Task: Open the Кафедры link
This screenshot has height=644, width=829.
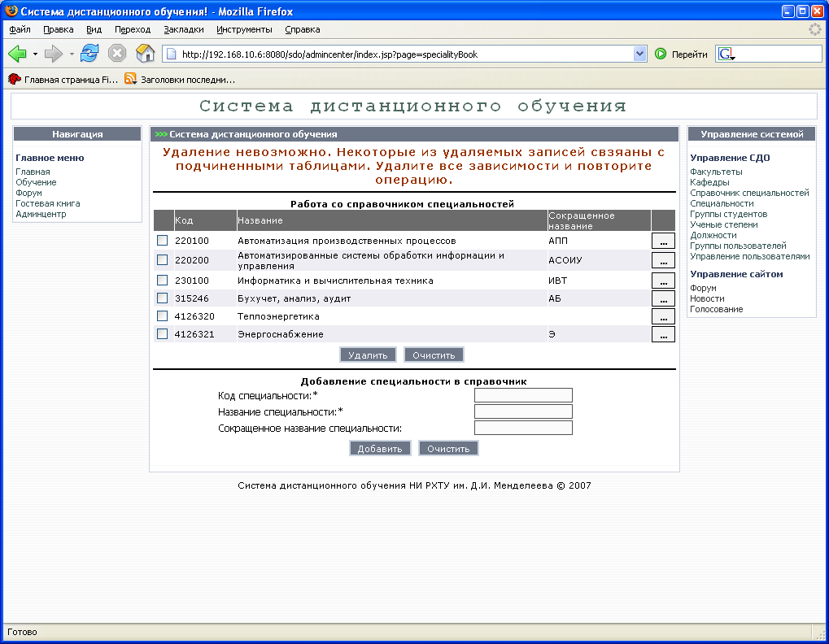Action: (x=709, y=182)
